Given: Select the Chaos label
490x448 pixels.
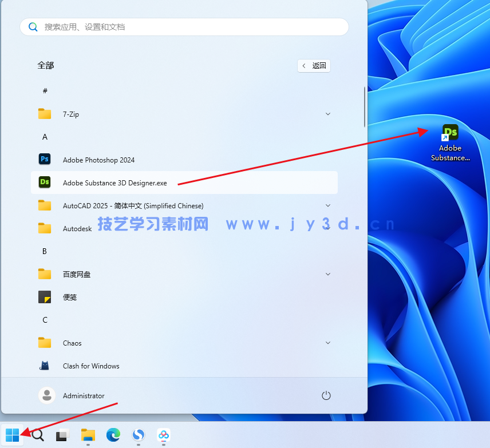Looking at the screenshot, I should (72, 343).
